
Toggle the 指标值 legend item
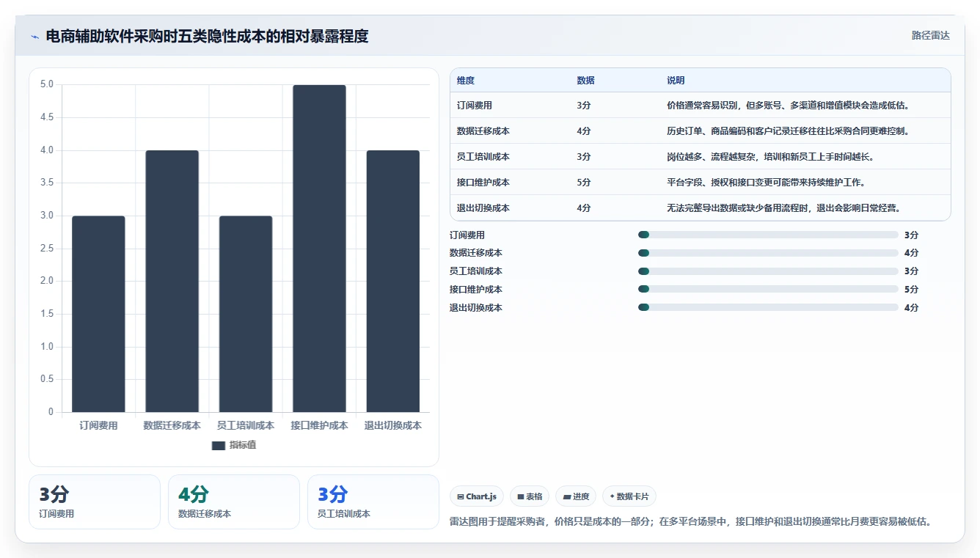(x=234, y=445)
